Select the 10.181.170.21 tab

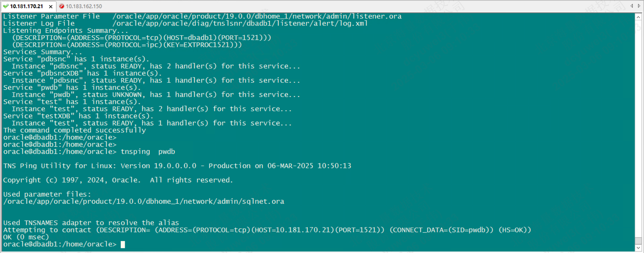coord(26,6)
